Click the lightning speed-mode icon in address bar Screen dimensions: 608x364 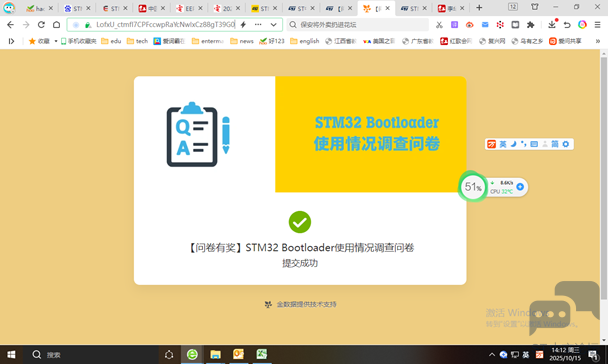243,25
